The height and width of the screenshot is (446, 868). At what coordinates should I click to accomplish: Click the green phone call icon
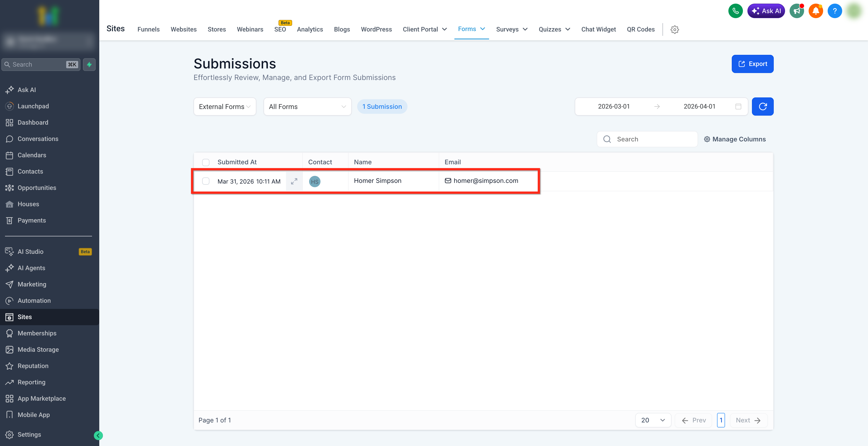tap(735, 11)
